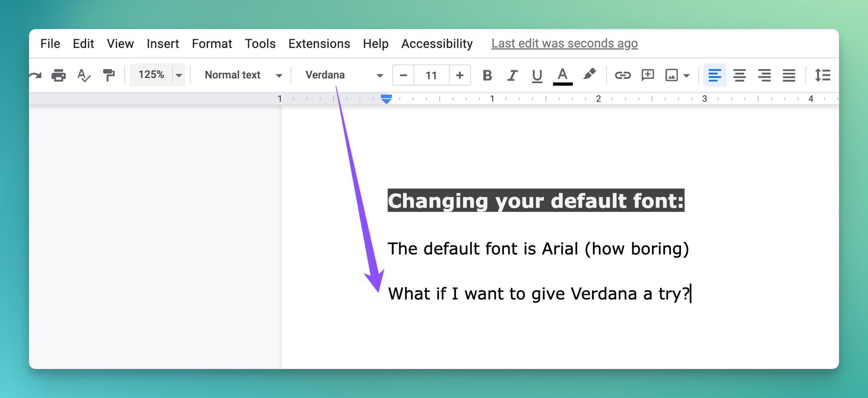Viewport: 868px width, 398px height.
Task: Select Right align
Action: coord(764,75)
